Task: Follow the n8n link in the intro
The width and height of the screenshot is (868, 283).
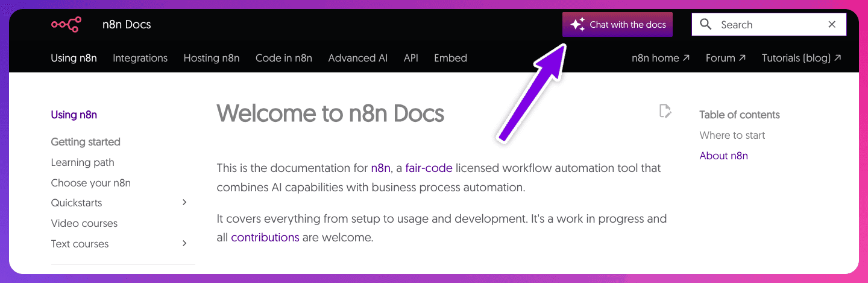Action: [381, 168]
